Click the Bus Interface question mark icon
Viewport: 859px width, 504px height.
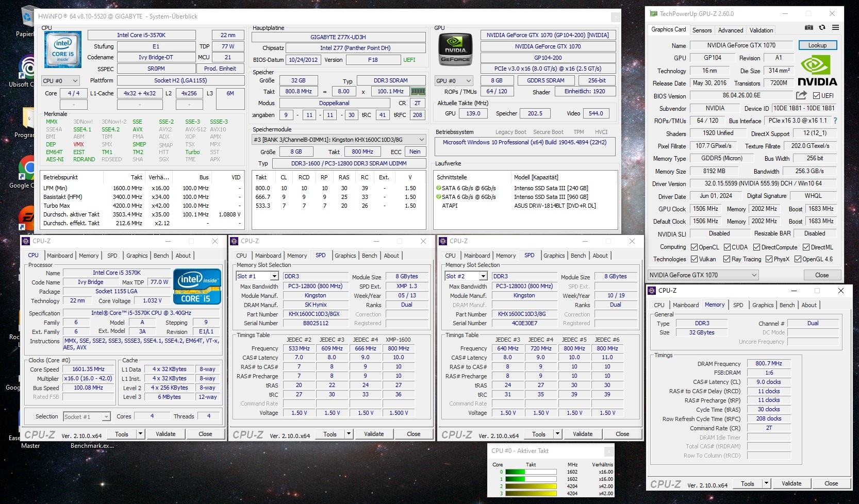(x=835, y=121)
